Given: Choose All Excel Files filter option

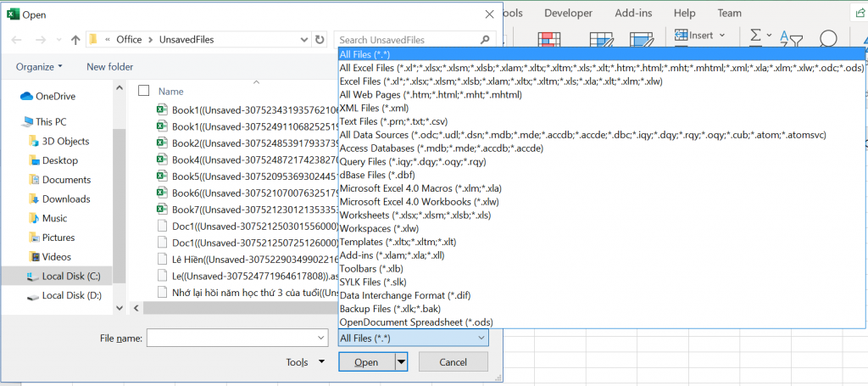Looking at the screenshot, I should tap(601, 68).
